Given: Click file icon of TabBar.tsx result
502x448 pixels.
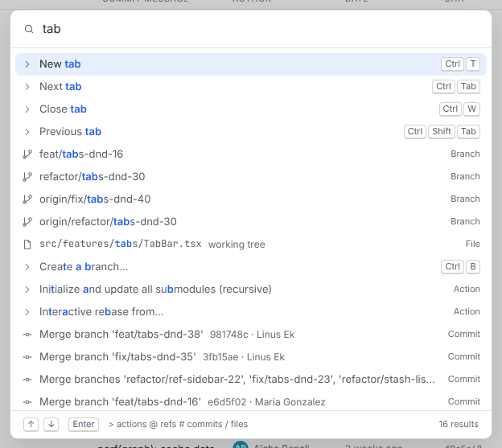Looking at the screenshot, I should coord(27,245).
